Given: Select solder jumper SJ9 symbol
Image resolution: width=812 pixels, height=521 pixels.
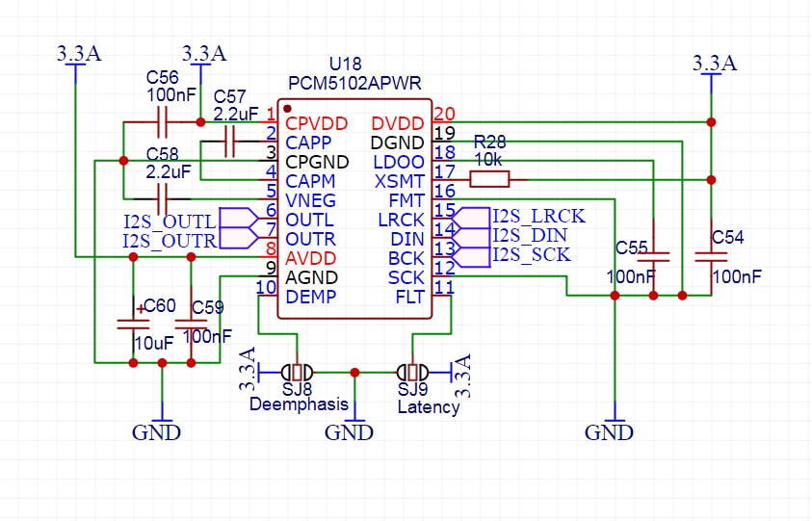Looking at the screenshot, I should click(x=412, y=372).
